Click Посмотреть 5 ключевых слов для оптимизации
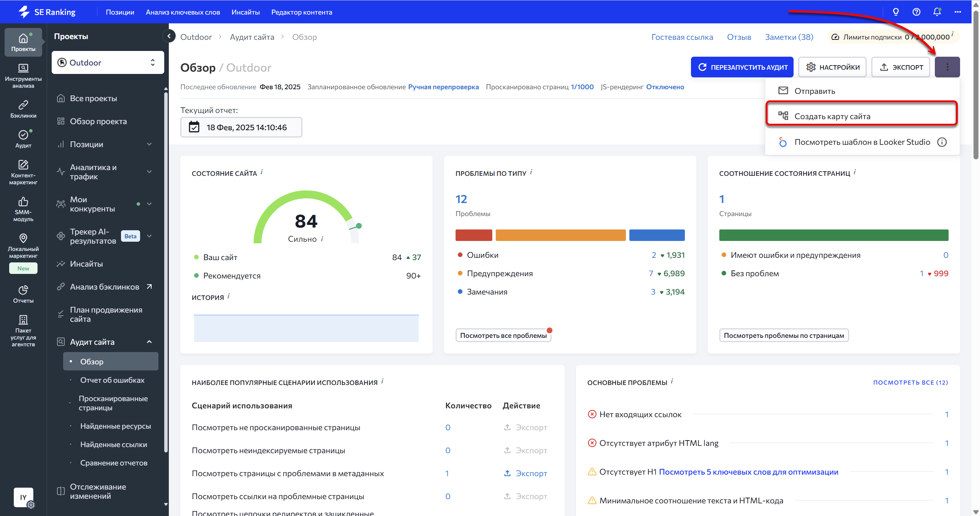 point(748,472)
